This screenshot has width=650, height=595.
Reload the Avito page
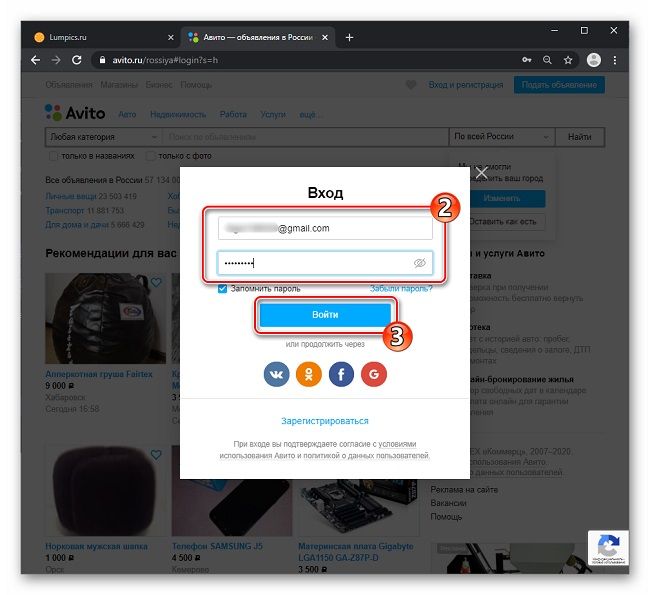point(77,60)
